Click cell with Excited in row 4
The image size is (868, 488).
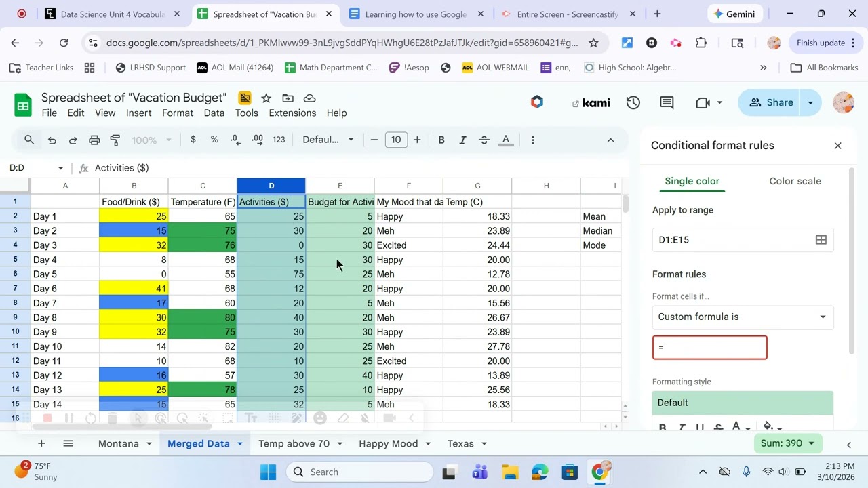pos(409,245)
